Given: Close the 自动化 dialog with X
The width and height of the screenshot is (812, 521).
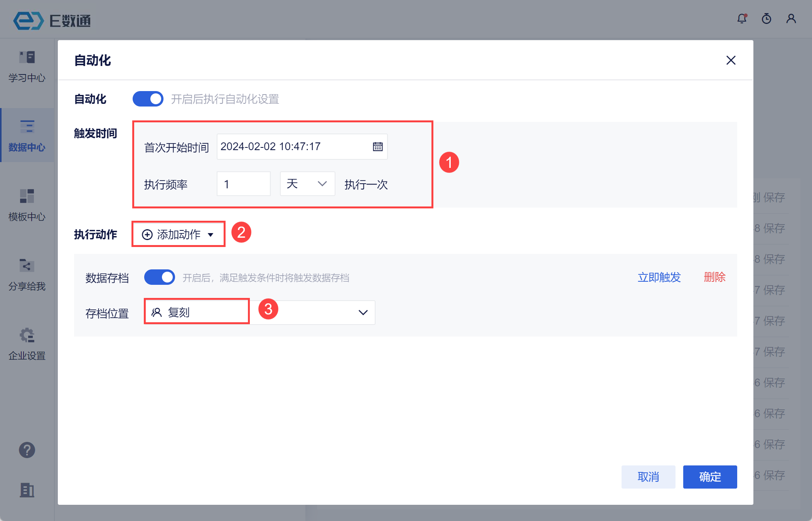Looking at the screenshot, I should 731,60.
